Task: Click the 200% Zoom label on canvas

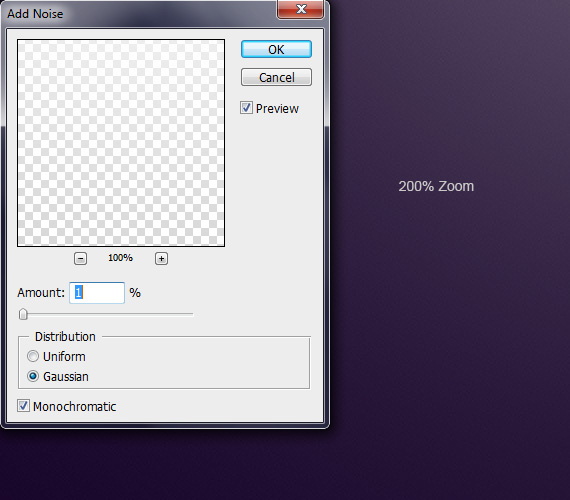Action: point(436,186)
